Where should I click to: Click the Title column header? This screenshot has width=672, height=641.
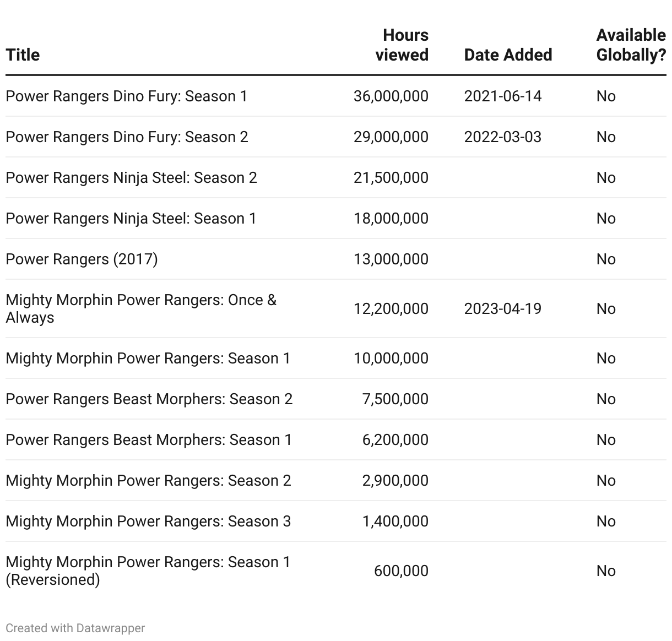[23, 55]
